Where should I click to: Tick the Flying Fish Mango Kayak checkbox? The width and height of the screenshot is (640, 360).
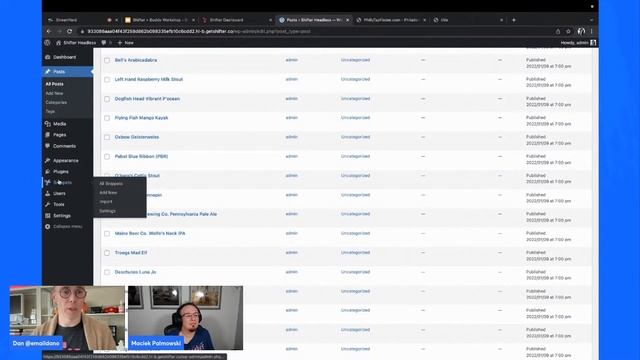[107, 118]
